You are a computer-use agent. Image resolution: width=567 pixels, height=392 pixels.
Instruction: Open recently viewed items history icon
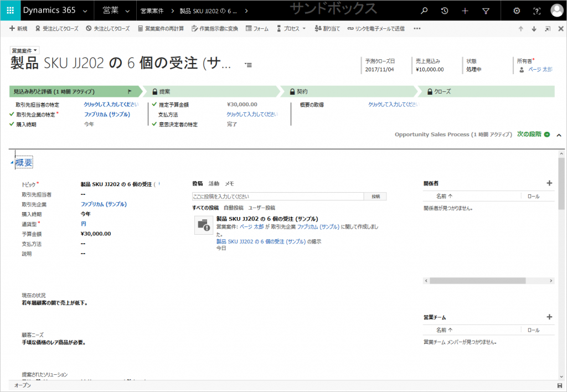445,11
